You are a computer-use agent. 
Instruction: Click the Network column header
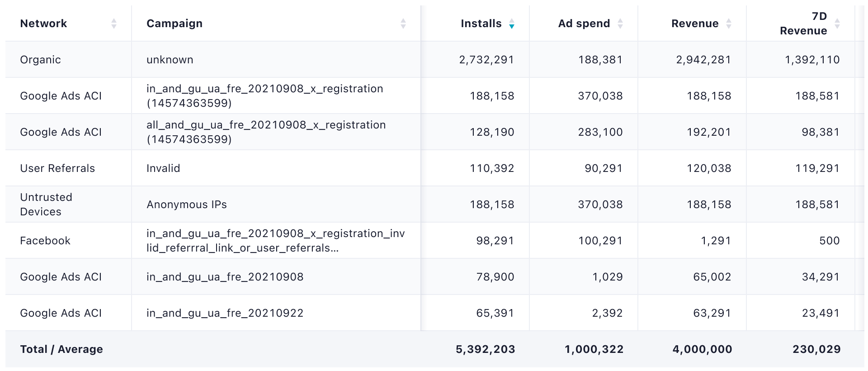pyautogui.click(x=43, y=24)
